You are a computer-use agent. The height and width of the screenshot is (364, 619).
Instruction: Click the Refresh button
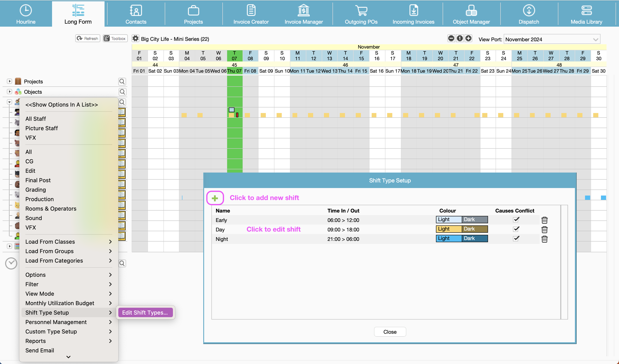pyautogui.click(x=88, y=38)
